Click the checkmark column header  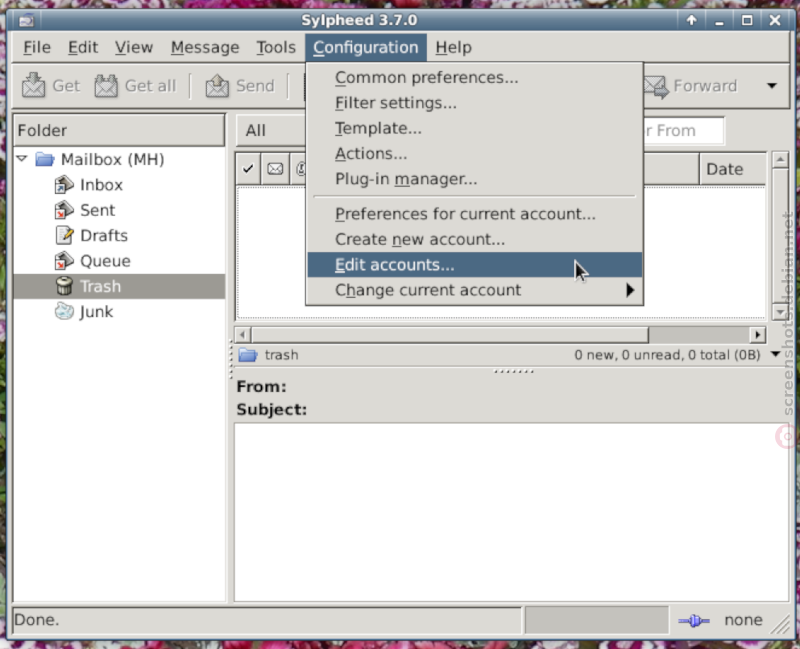pos(248,169)
